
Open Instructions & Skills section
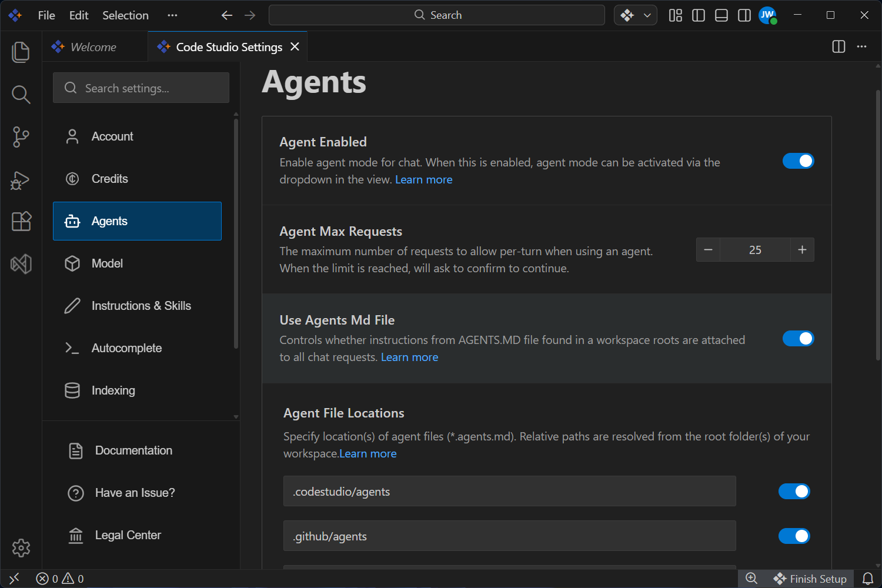tap(137, 306)
